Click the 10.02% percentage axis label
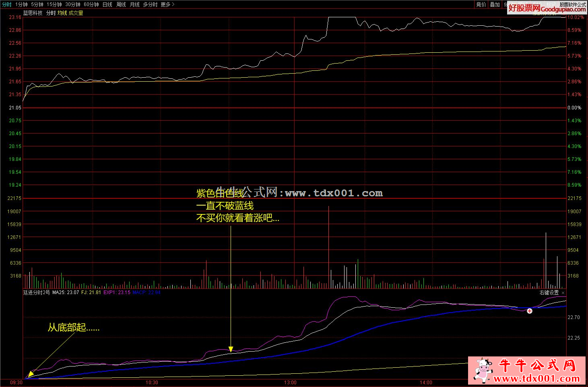Screen dimensions: 588x387 (576, 17)
